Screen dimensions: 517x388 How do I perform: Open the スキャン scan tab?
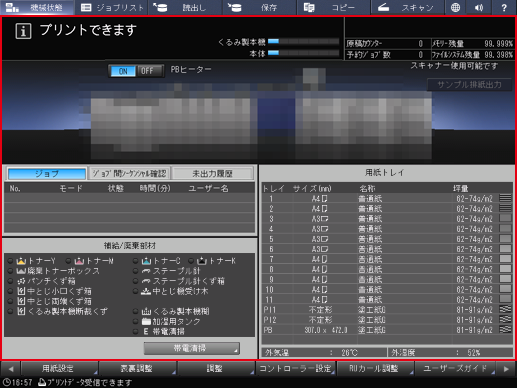pyautogui.click(x=407, y=7)
